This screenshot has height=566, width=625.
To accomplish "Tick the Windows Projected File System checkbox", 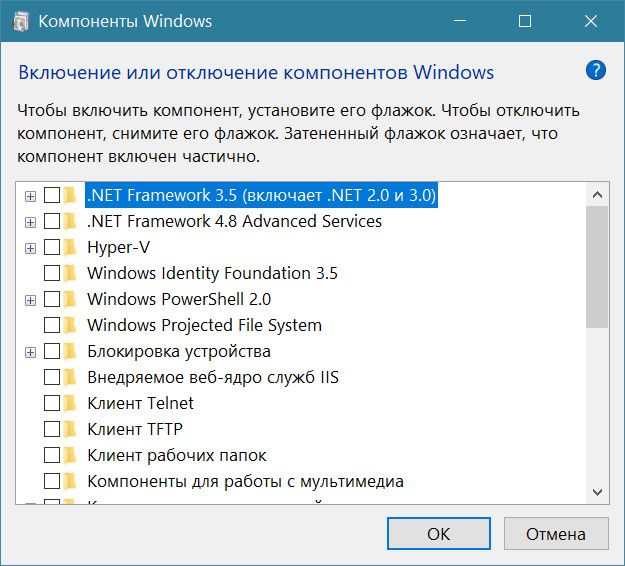I will click(x=52, y=325).
